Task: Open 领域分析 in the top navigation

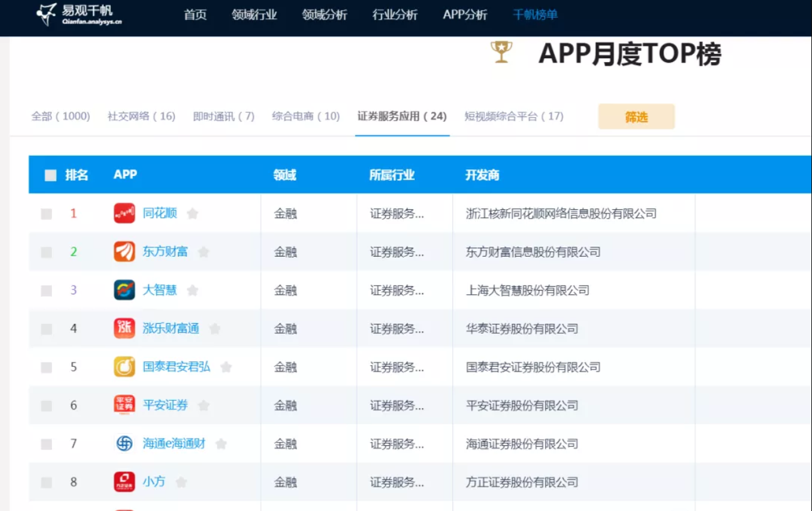Action: pyautogui.click(x=324, y=14)
